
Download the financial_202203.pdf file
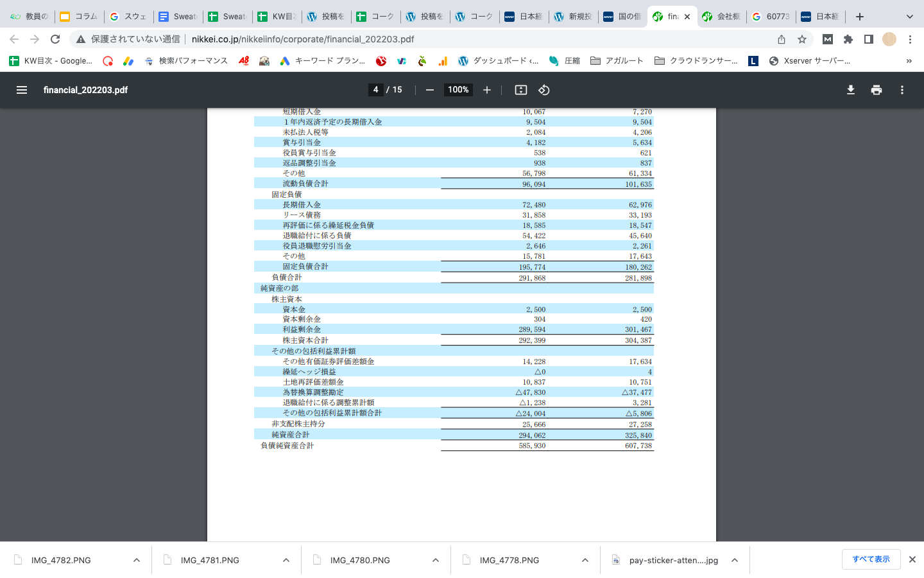pyautogui.click(x=850, y=90)
